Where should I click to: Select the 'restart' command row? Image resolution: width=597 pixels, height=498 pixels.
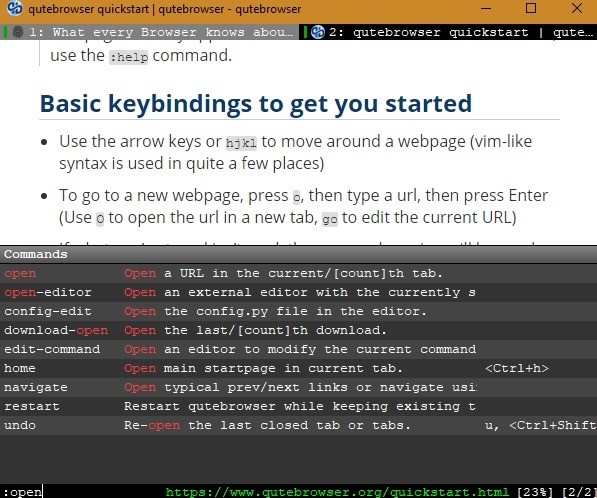(x=298, y=407)
